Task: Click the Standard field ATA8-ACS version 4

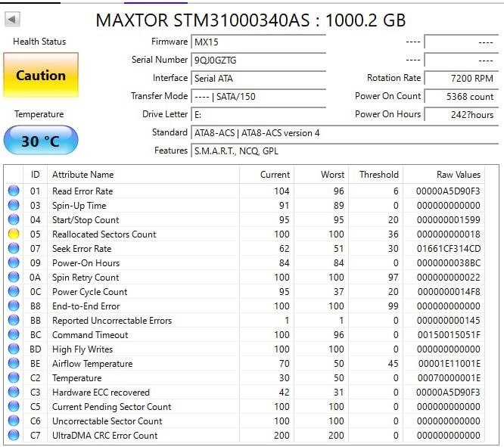Action: click(x=344, y=132)
